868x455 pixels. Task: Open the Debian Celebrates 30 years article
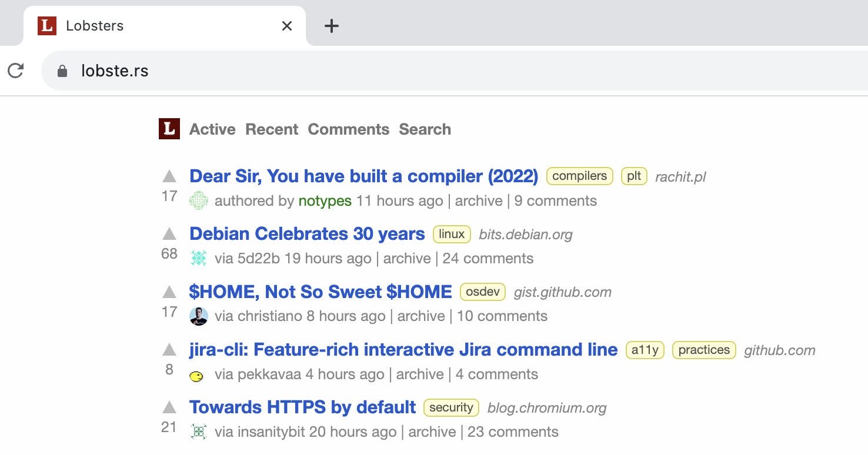(x=307, y=234)
